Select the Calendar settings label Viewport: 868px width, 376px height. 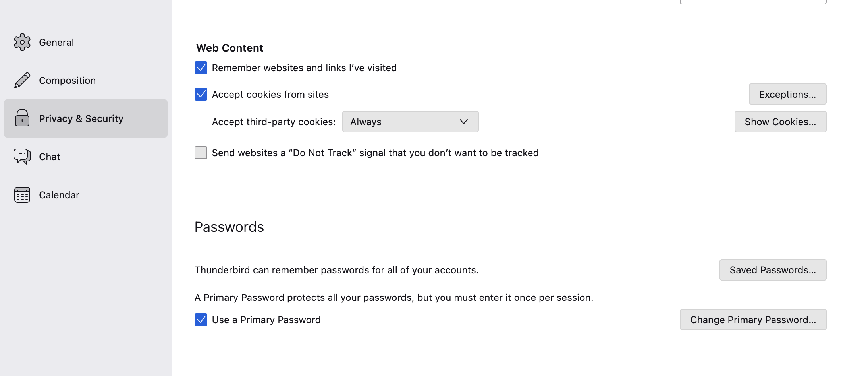point(59,195)
